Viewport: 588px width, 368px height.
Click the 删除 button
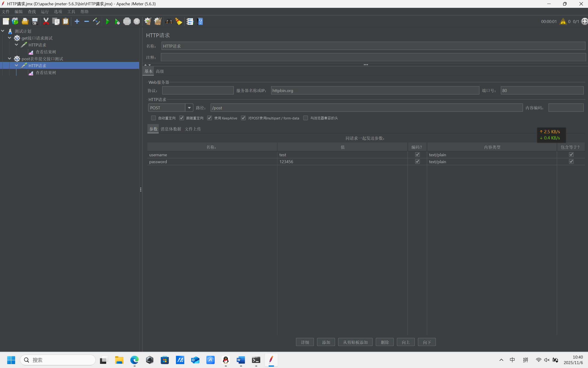(x=384, y=342)
